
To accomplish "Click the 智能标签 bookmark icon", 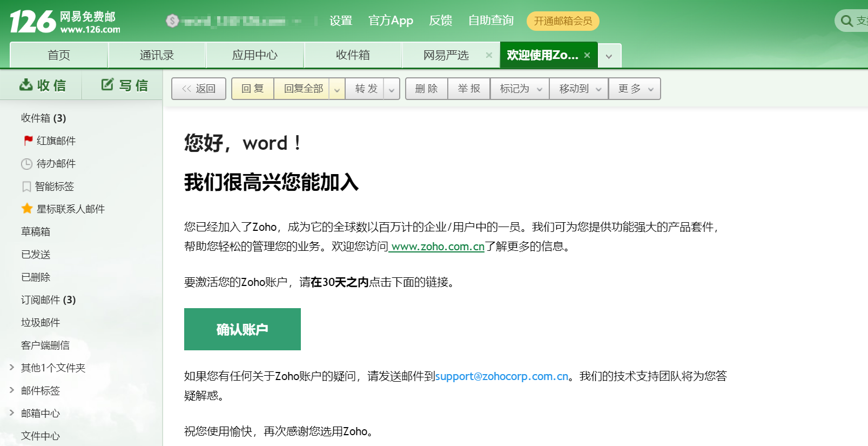I will tap(26, 187).
